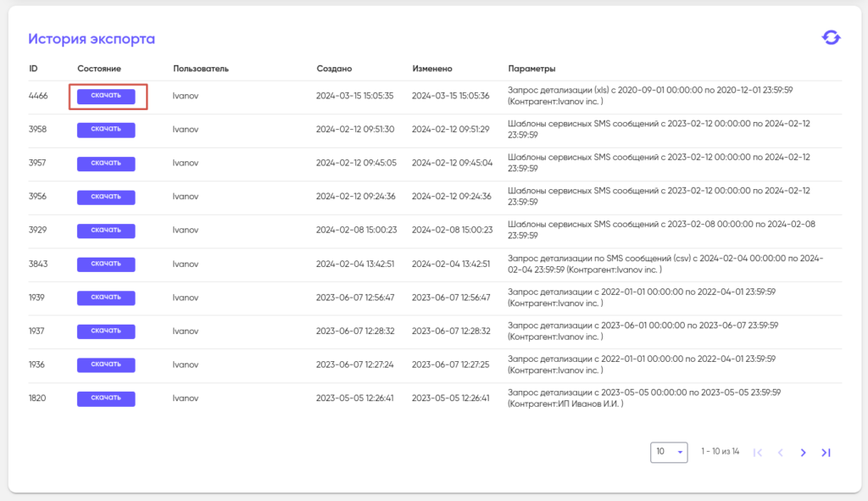Download export with ID 1936
Image resolution: width=868 pixels, height=501 pixels.
pyautogui.click(x=106, y=365)
